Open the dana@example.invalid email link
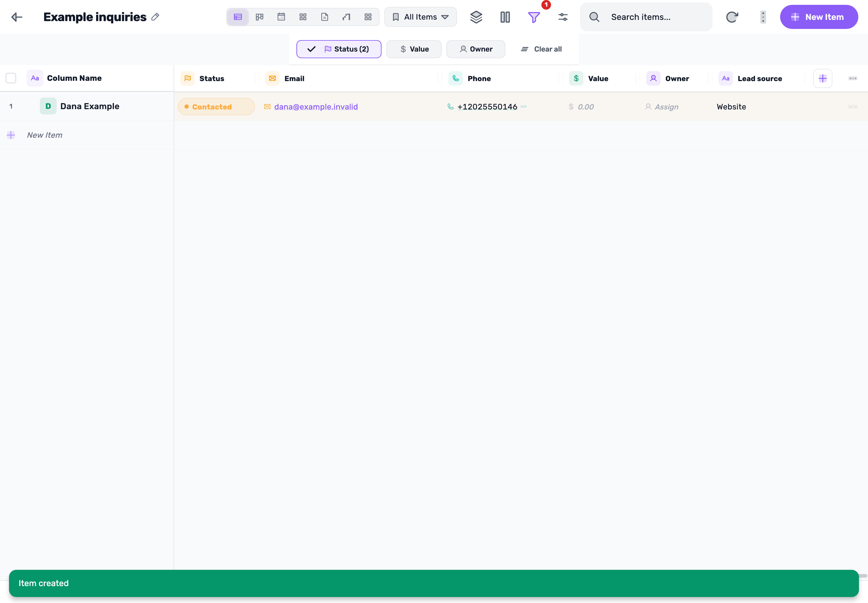This screenshot has width=868, height=603. coord(316,107)
